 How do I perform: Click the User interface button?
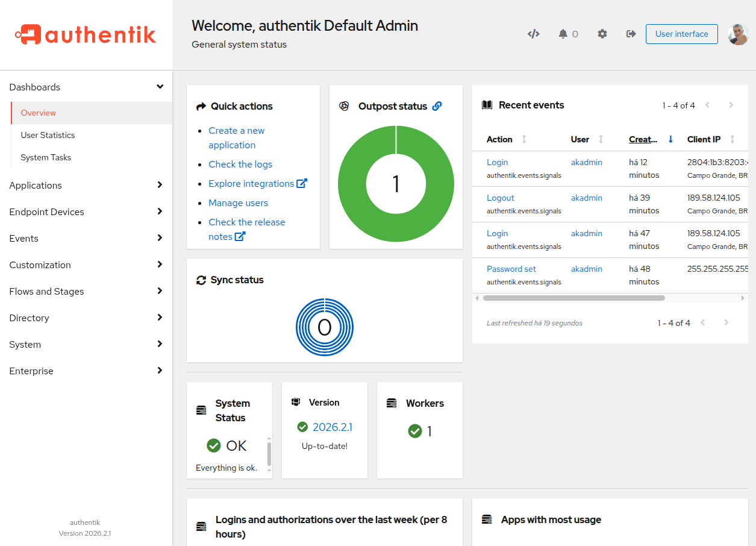[x=681, y=34]
